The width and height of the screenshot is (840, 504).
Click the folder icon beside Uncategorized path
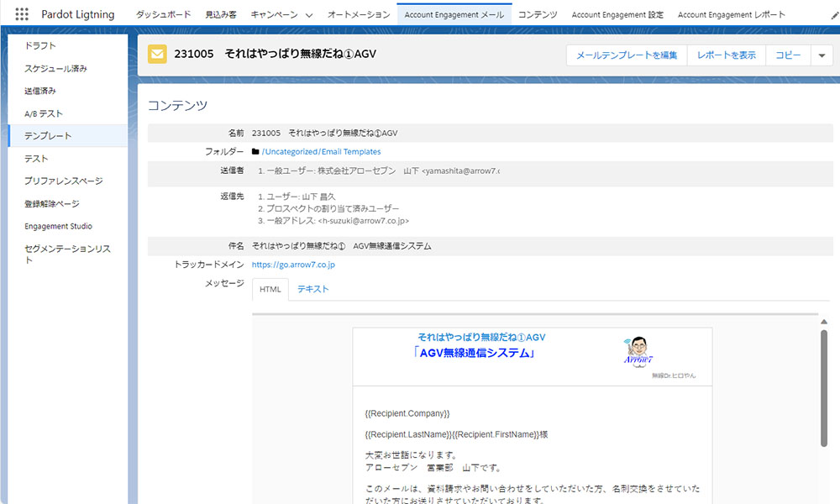point(255,151)
